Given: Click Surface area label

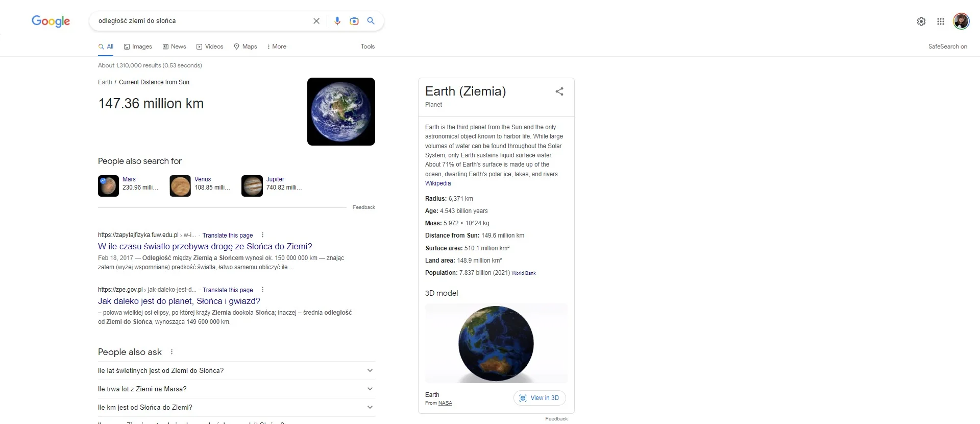Looking at the screenshot, I should coord(444,248).
